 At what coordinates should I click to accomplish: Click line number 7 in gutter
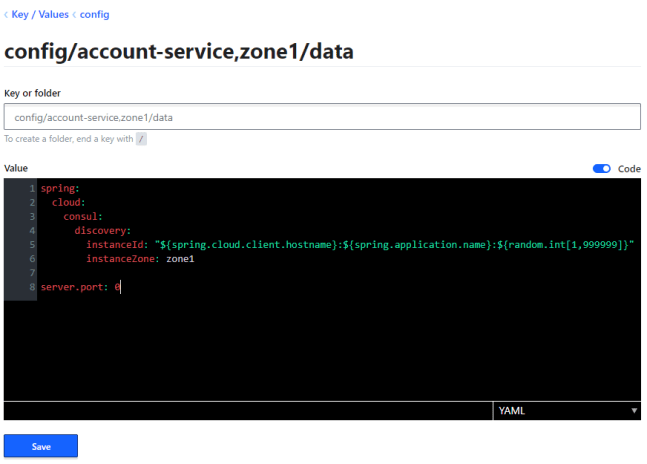click(32, 273)
